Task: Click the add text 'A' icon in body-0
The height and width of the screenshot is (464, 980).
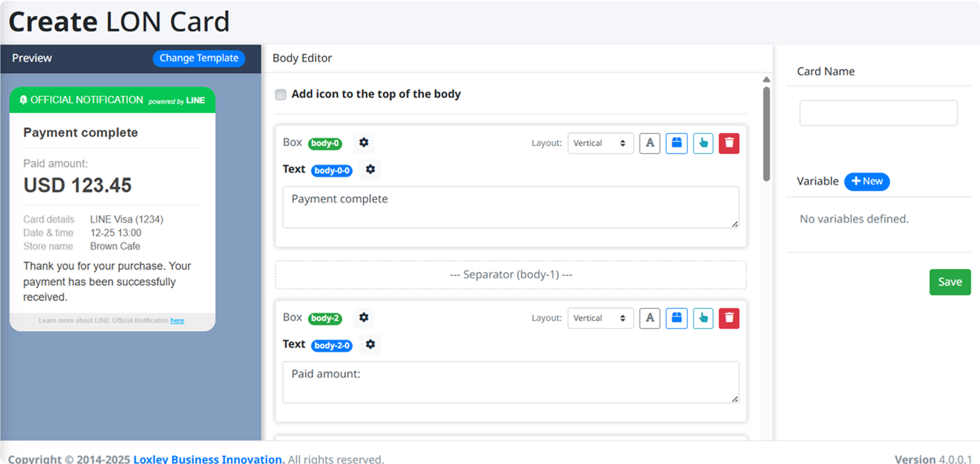Action: coord(650,143)
